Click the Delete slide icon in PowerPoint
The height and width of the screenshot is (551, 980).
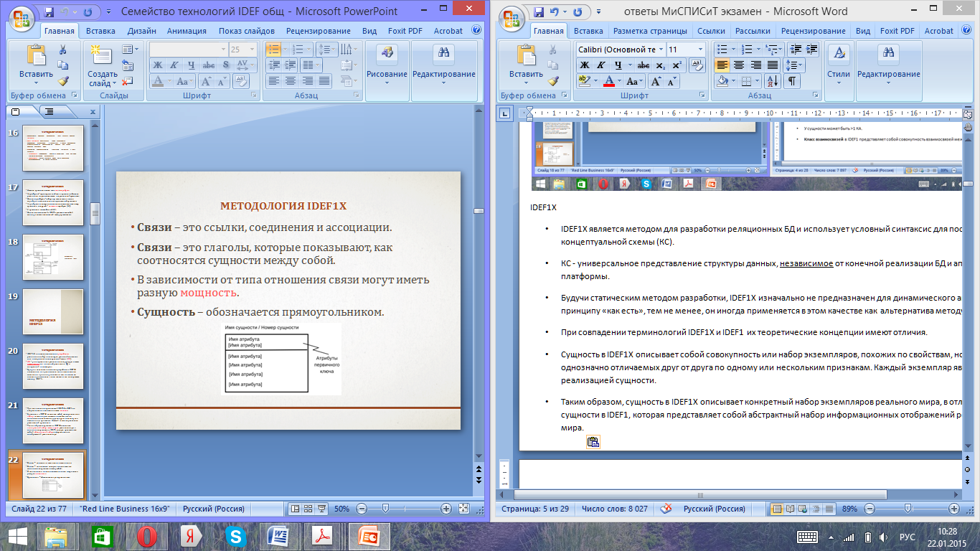click(128, 81)
